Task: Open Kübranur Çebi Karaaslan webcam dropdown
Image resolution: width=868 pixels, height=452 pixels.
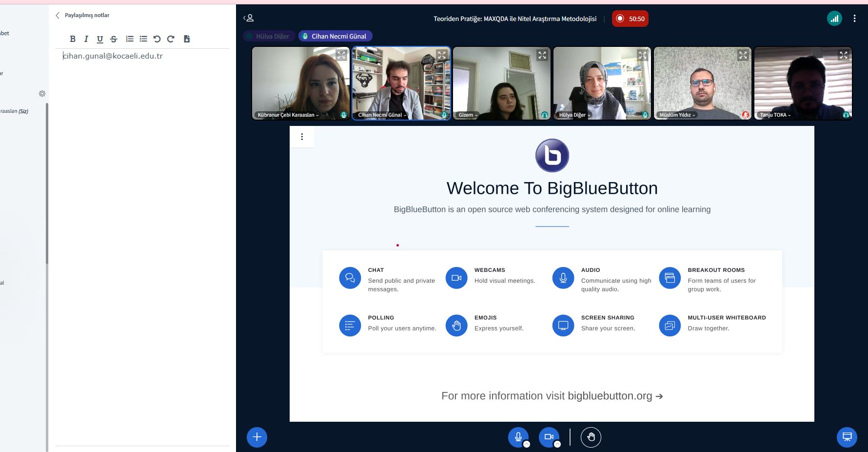Action: [288, 115]
